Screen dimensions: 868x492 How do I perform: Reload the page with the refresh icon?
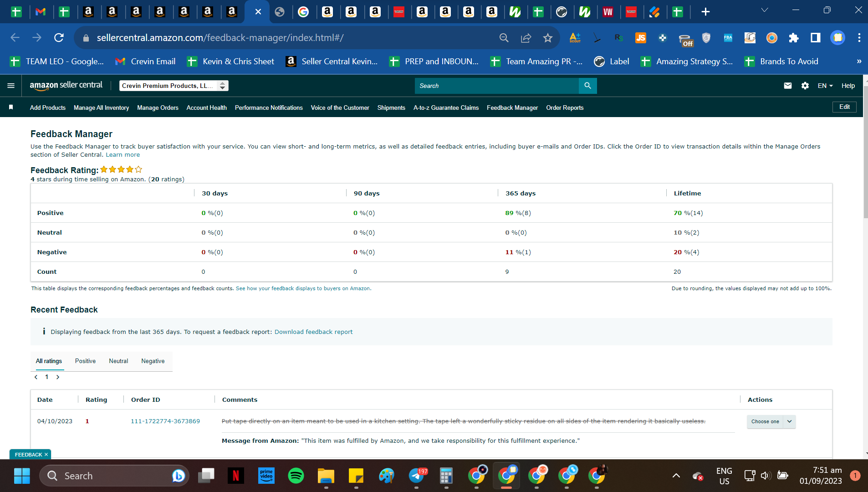[x=59, y=38]
